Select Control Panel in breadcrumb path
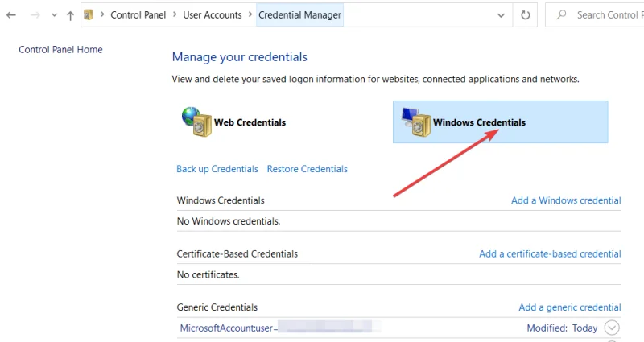This screenshot has height=342, width=644. click(x=138, y=15)
